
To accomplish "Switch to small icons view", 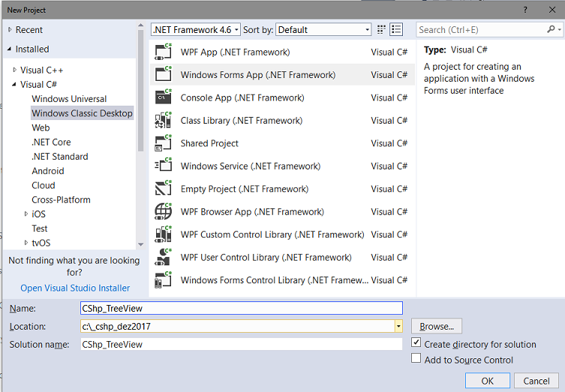I will coord(381,29).
